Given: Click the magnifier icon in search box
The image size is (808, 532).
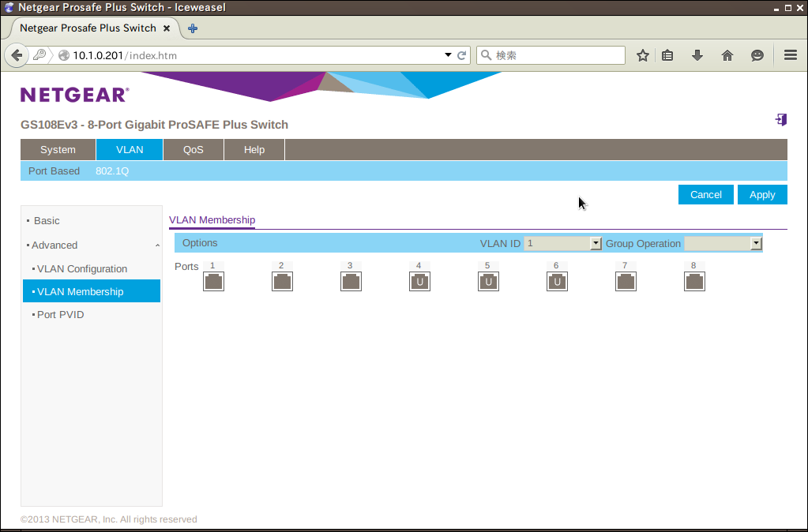Looking at the screenshot, I should tap(486, 55).
